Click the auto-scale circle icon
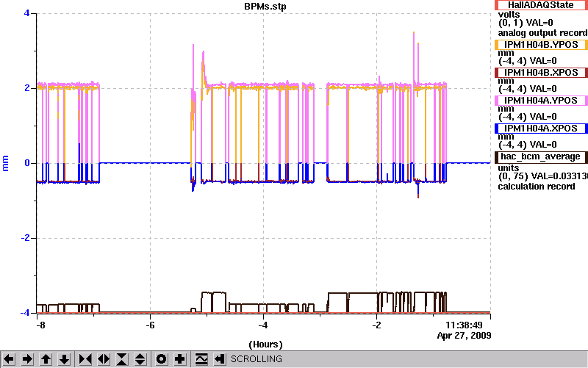 tap(161, 359)
